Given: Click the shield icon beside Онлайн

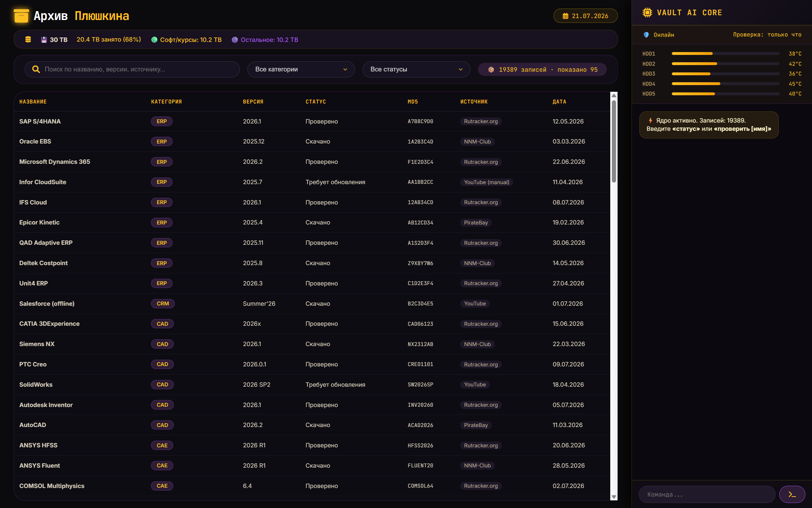Looking at the screenshot, I should [646, 35].
